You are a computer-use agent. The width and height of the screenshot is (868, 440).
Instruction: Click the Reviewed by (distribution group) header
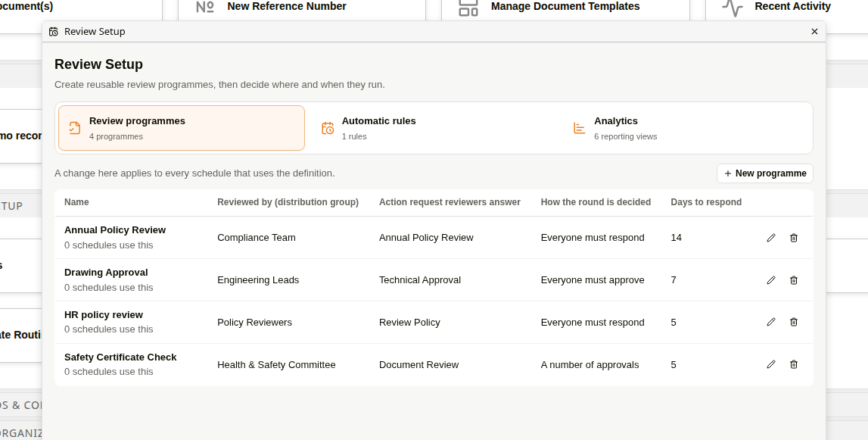tap(288, 202)
